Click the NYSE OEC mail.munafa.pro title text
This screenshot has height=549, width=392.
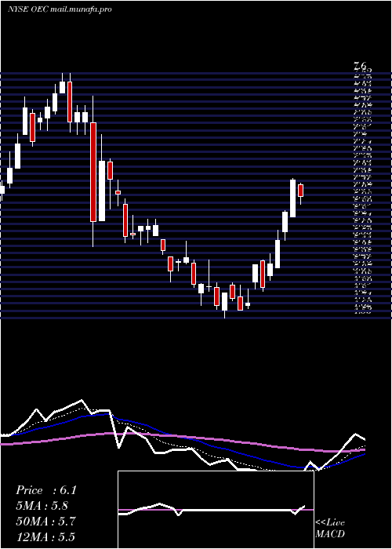coord(60,9)
